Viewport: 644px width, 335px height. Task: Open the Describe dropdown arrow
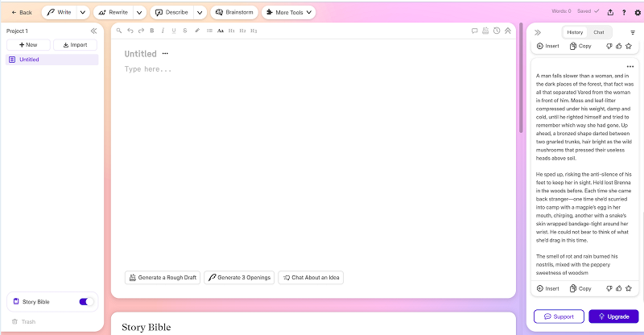coord(200,12)
